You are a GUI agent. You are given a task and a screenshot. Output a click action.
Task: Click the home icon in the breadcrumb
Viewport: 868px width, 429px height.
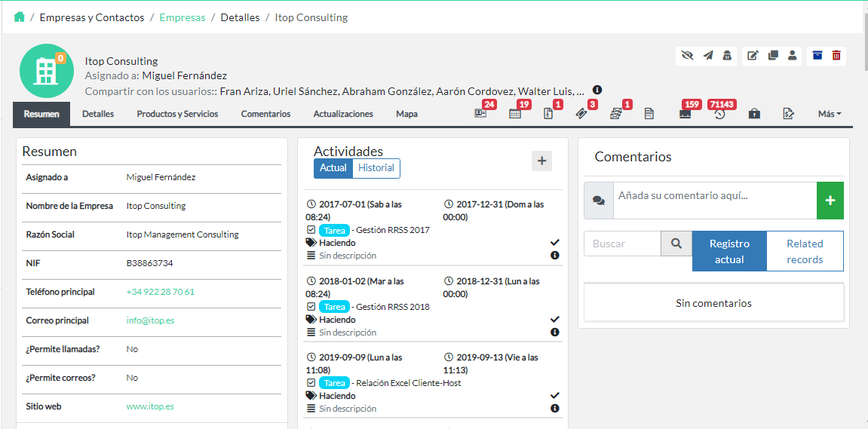click(x=19, y=17)
